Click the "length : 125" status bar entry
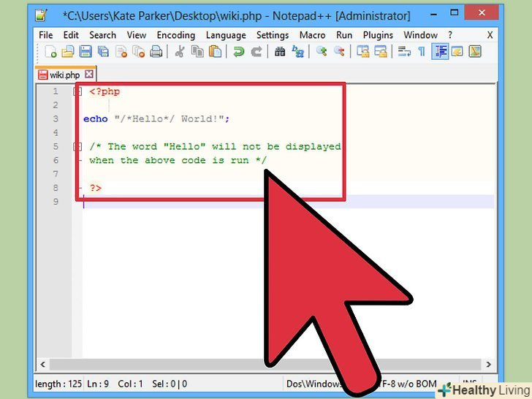Image resolution: width=532 pixels, height=399 pixels. click(58, 384)
